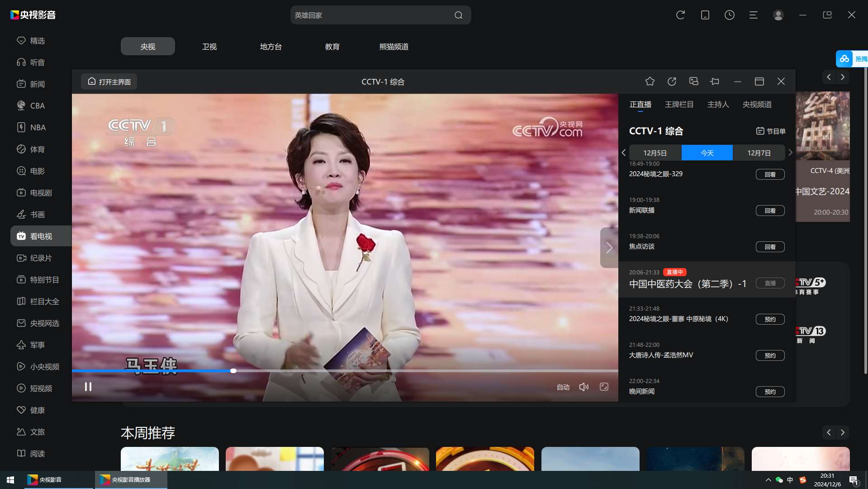
Task: Reserve 2024秘境之眼-董寨 with 预约
Action: click(x=770, y=319)
